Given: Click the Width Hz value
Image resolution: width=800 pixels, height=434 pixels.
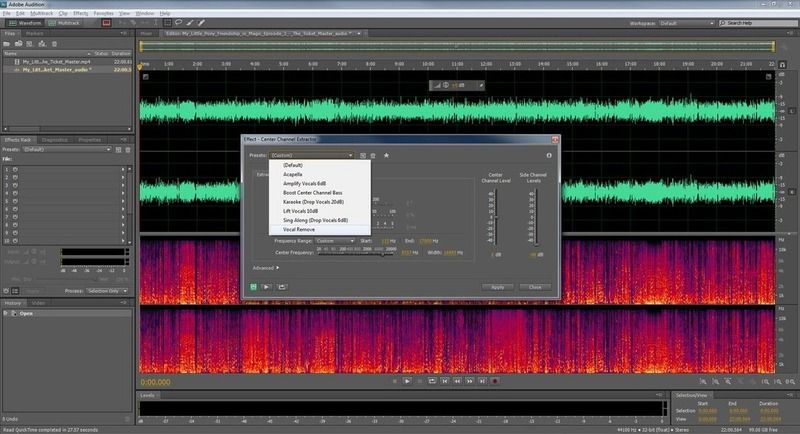Looking at the screenshot, I should 449,253.
